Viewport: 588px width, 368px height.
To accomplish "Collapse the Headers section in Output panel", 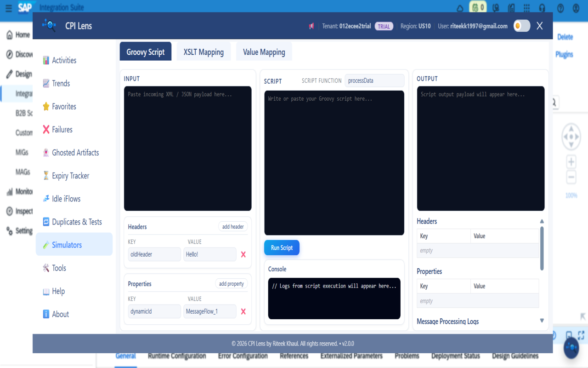I will [x=542, y=221].
